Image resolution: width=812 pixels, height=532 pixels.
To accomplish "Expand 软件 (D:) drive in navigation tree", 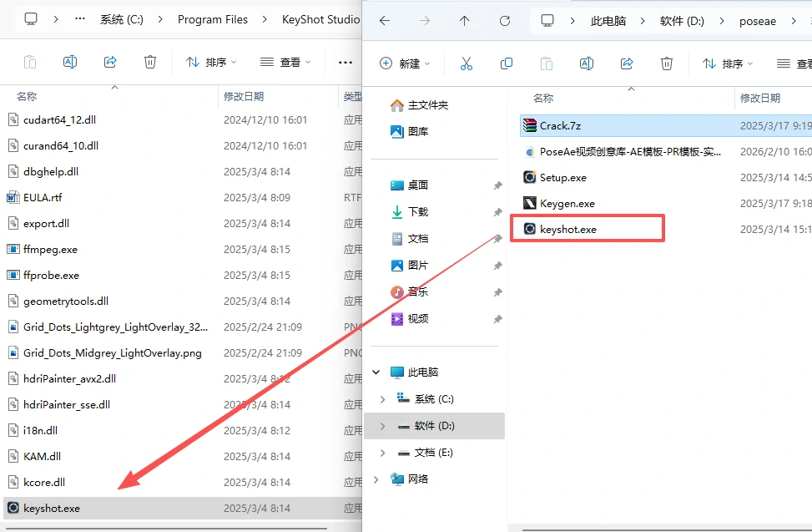I will [x=382, y=426].
